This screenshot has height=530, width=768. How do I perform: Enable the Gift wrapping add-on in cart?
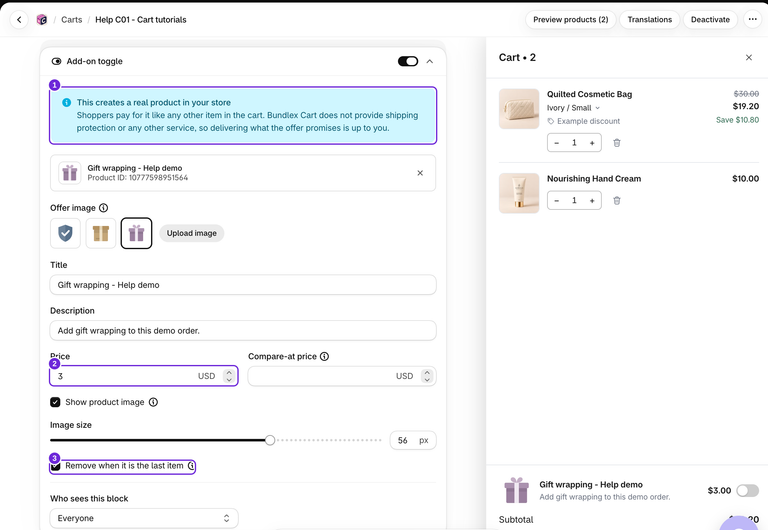747,490
